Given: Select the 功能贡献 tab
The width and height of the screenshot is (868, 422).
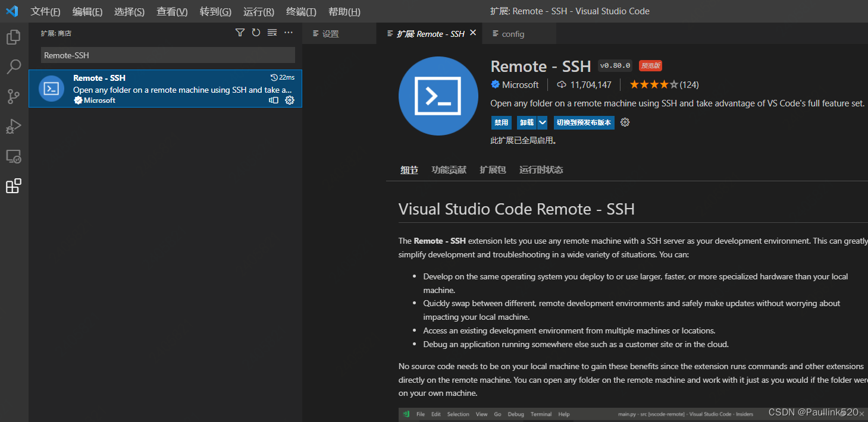Looking at the screenshot, I should [x=449, y=170].
